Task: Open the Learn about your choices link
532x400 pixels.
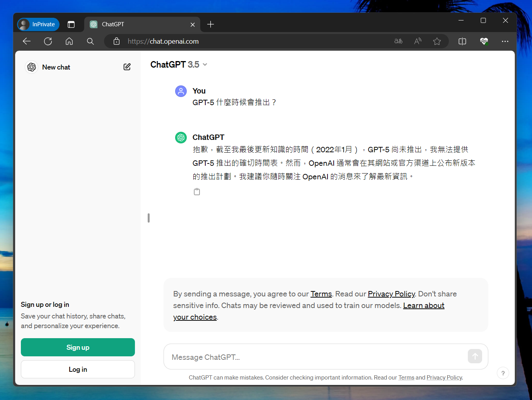Action: pyautogui.click(x=423, y=306)
